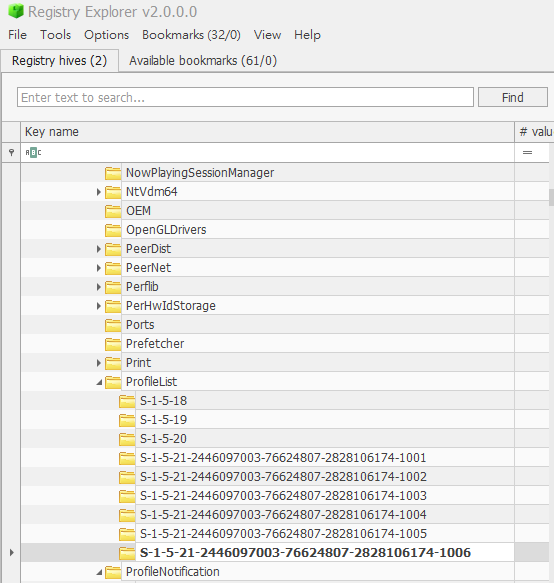Select the Ports key
The width and height of the screenshot is (554, 583).
(x=140, y=325)
